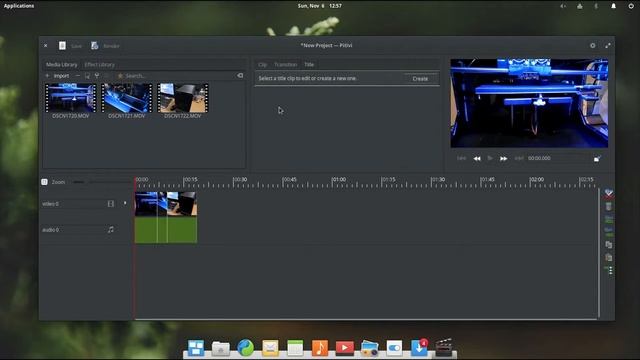Click the fast-forward playback button
The width and height of the screenshot is (640, 360).
504,158
